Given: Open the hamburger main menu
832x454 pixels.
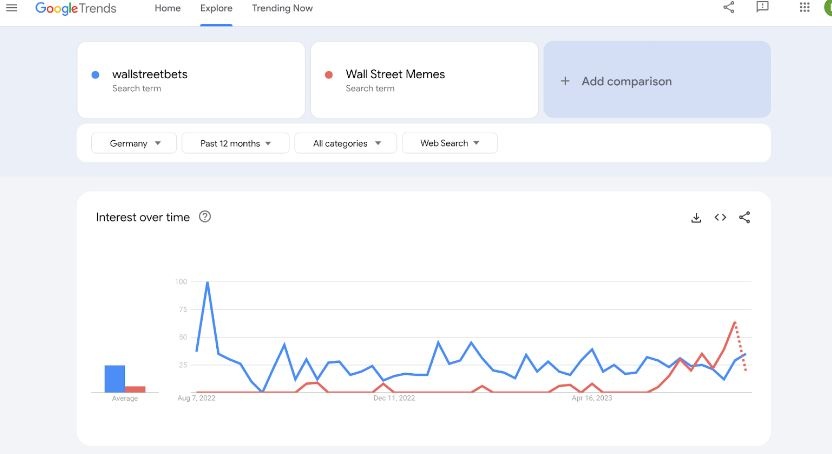Looking at the screenshot, I should tap(12, 8).
